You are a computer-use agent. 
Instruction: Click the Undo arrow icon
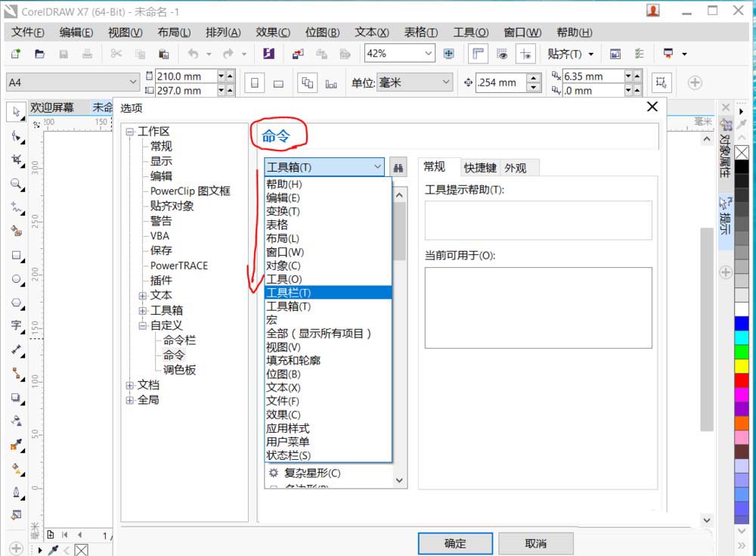pyautogui.click(x=194, y=54)
